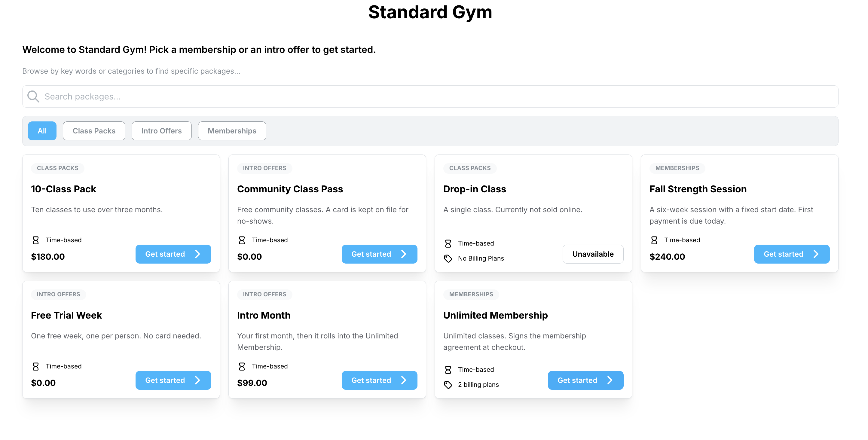
Task: Click hourglass icon on Fall Strength Session card
Action: pyautogui.click(x=654, y=240)
